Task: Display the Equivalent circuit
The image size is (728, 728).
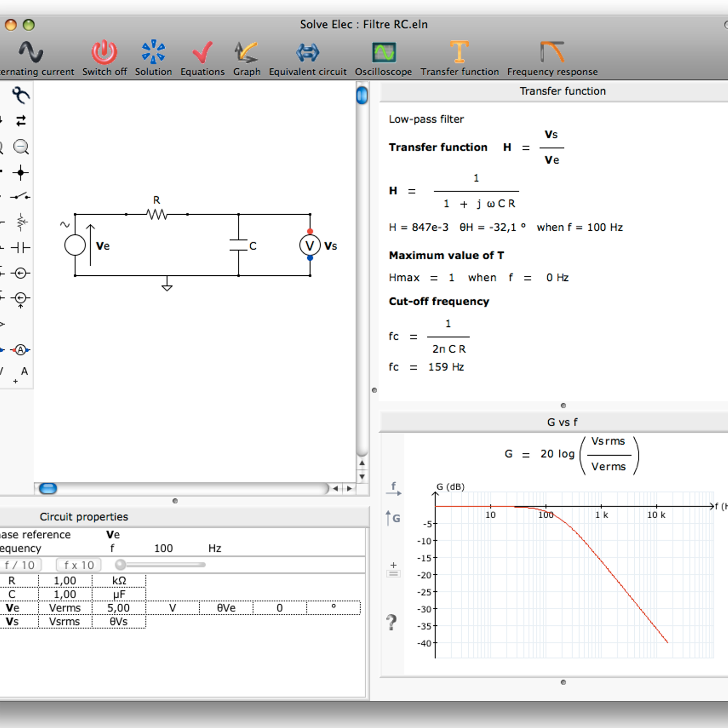Action: 308,52
